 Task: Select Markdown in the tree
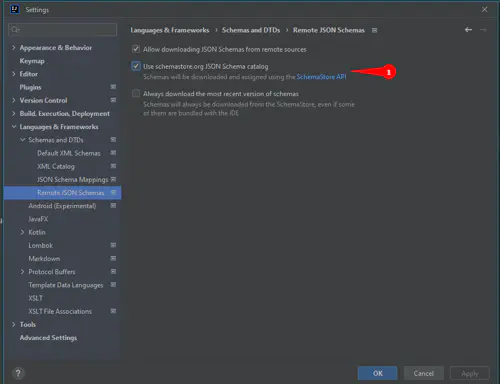44,259
